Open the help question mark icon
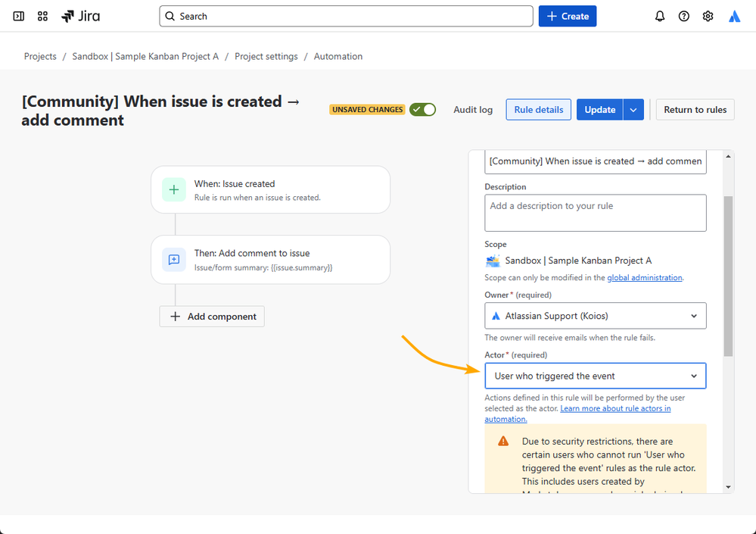Screen dimensions: 756x534 [x=683, y=17]
